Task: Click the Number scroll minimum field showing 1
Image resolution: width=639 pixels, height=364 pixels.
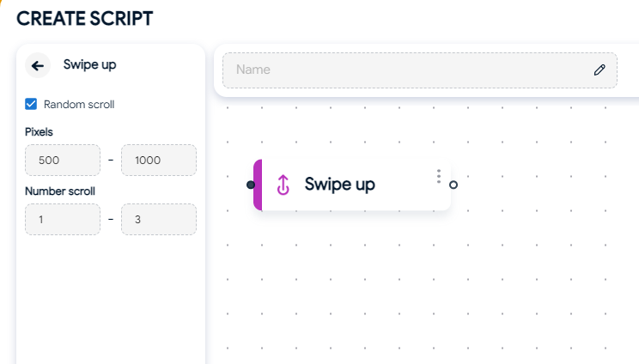Action: [x=63, y=220]
